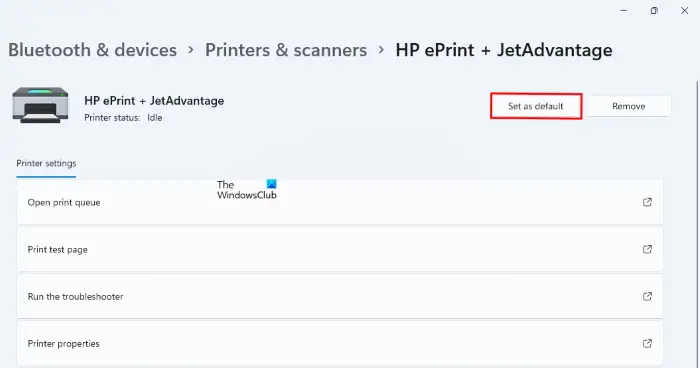
Task: Click Run the troubleshooter label
Action: pos(75,297)
